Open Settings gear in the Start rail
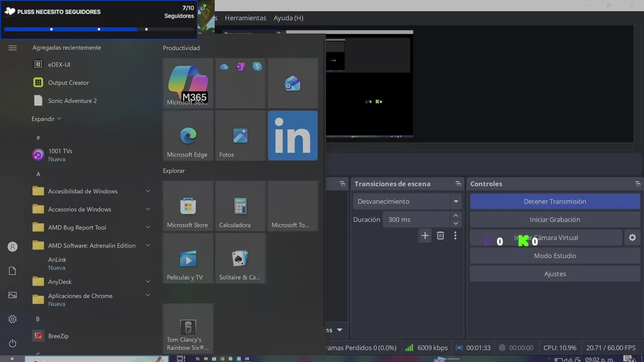 [13, 319]
